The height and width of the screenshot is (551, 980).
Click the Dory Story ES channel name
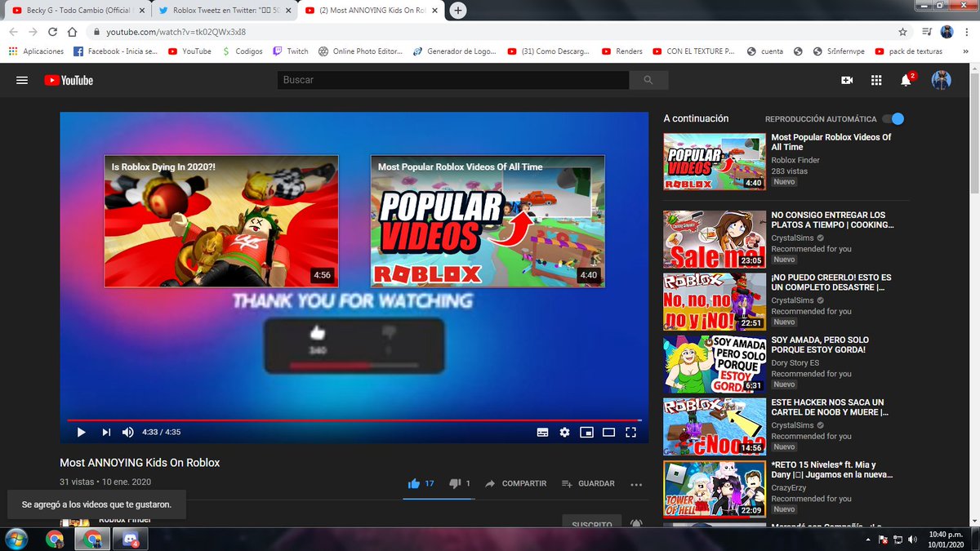(x=795, y=363)
